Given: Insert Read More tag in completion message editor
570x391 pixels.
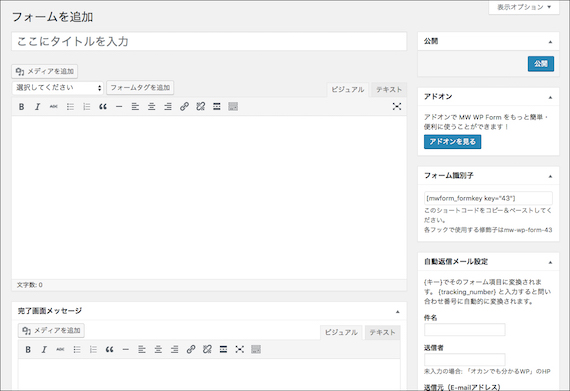Looking at the screenshot, I should [x=223, y=350].
